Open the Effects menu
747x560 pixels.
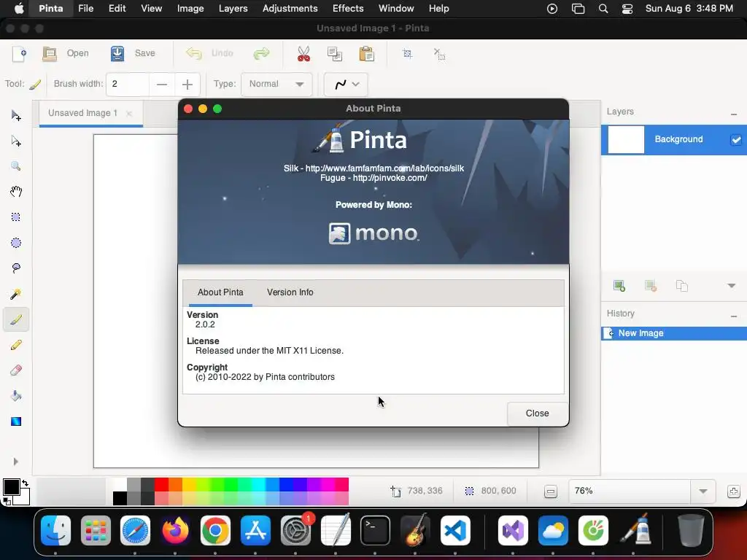[348, 9]
